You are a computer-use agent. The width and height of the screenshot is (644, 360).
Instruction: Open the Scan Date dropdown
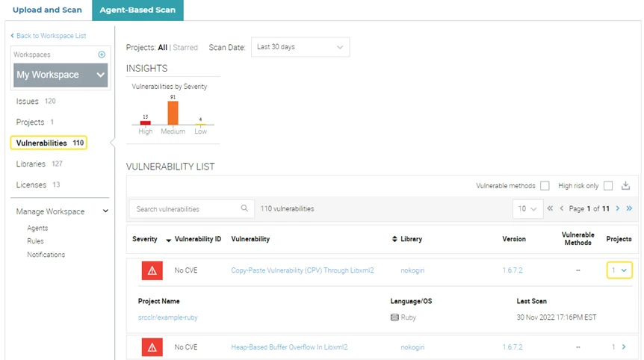coord(300,47)
